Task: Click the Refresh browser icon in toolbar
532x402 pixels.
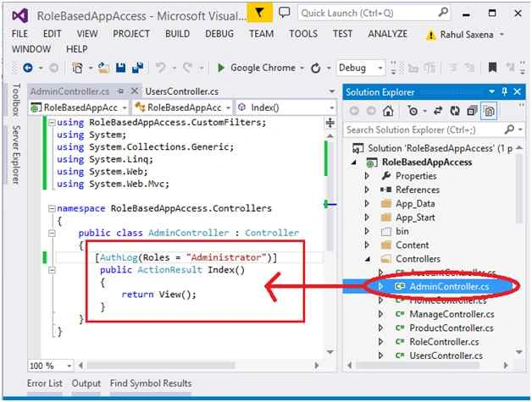Action: (x=315, y=69)
